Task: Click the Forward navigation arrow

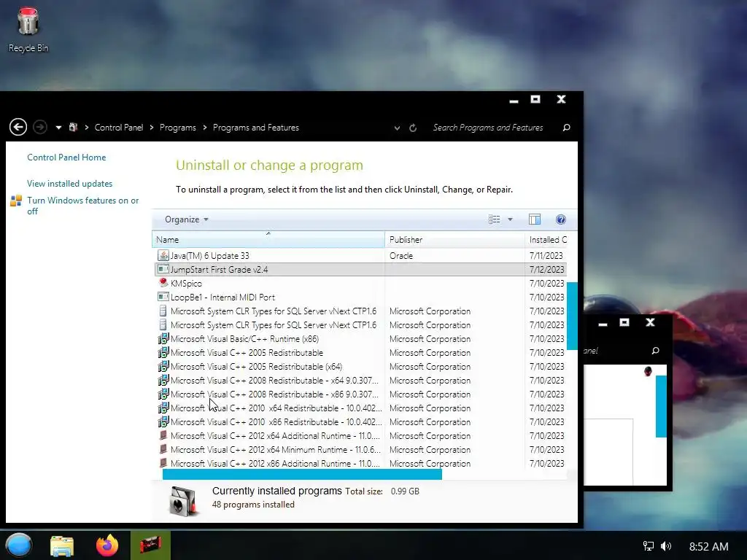Action: 40,127
